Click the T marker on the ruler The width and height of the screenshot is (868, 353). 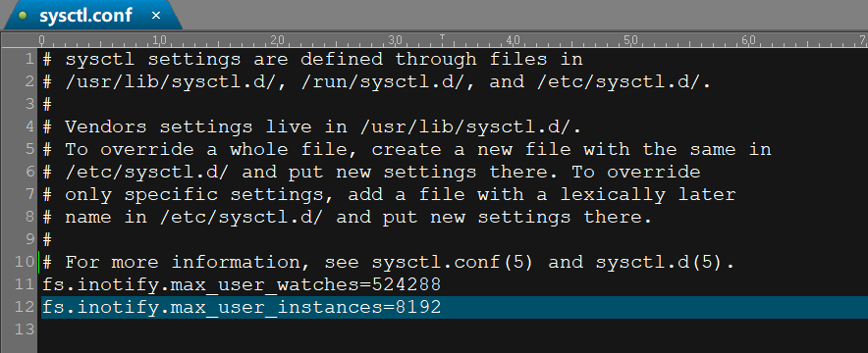click(442, 37)
